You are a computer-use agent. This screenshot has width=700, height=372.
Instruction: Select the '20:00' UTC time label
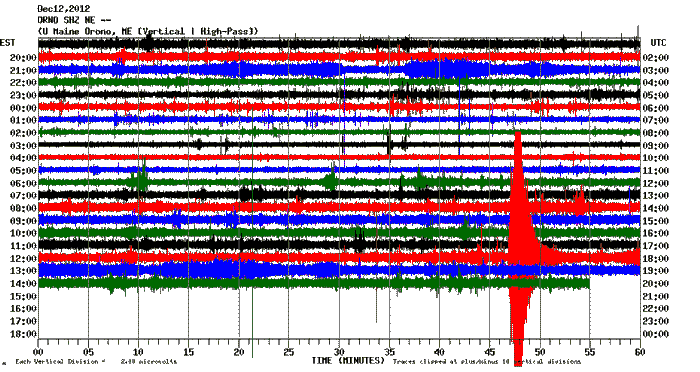click(655, 284)
